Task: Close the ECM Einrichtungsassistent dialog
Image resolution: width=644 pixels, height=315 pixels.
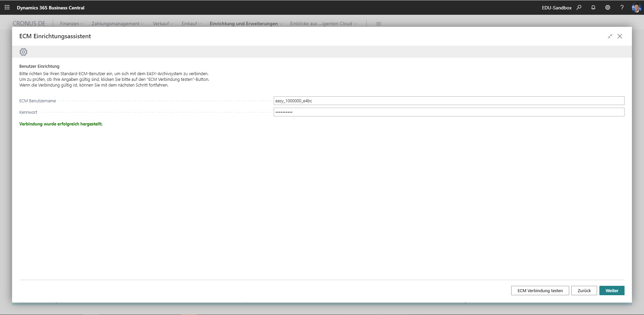Action: (620, 36)
